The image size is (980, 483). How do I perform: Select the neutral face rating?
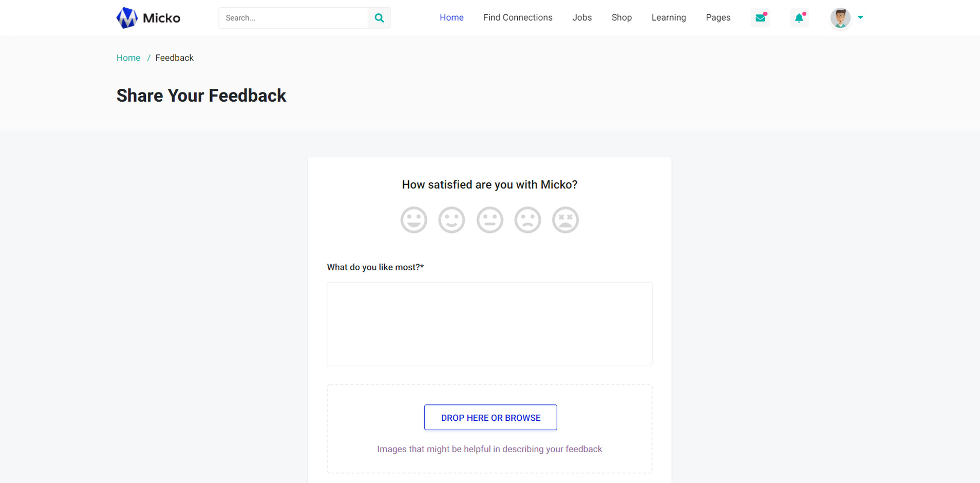pyautogui.click(x=489, y=220)
